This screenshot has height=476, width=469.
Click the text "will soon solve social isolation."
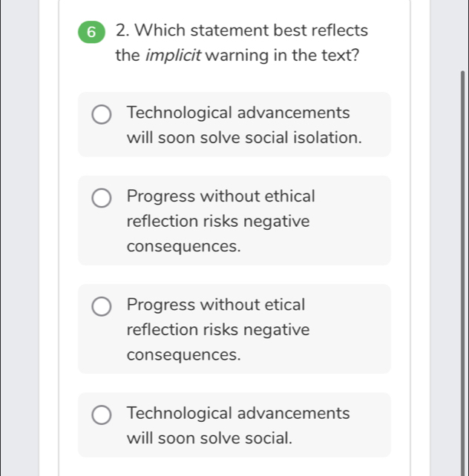(244, 138)
